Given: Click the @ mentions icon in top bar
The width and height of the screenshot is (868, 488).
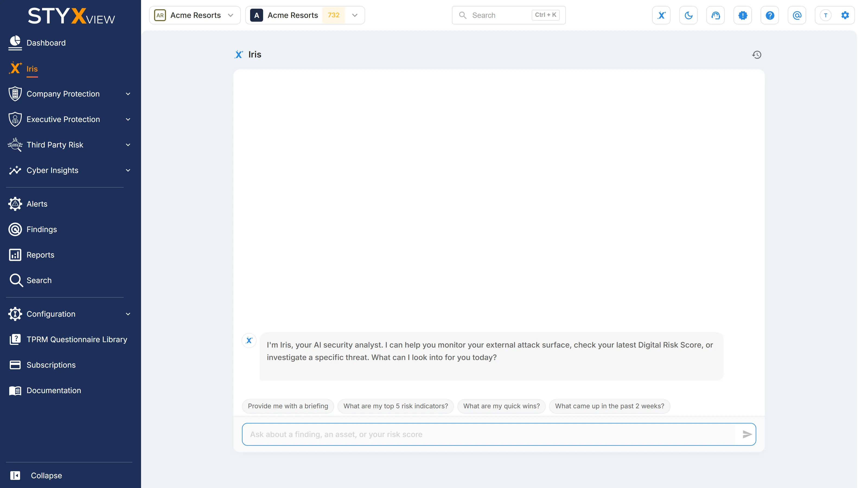Looking at the screenshot, I should coord(797,15).
